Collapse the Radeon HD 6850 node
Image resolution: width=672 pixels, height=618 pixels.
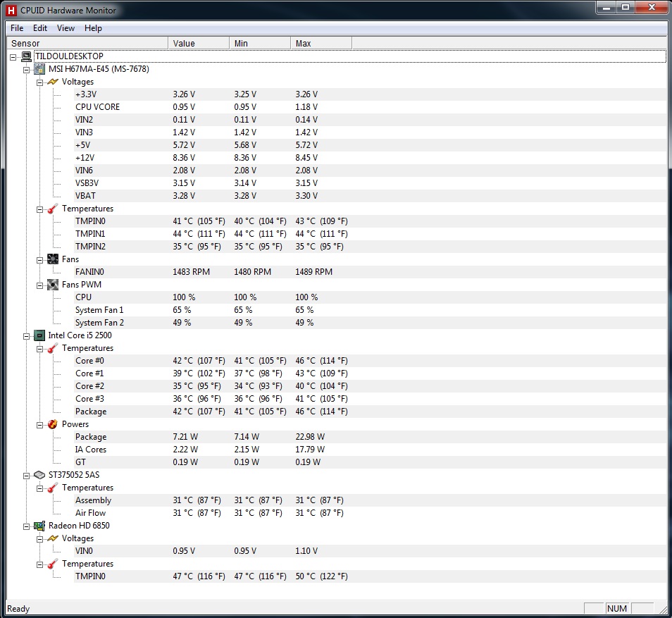pyautogui.click(x=27, y=526)
